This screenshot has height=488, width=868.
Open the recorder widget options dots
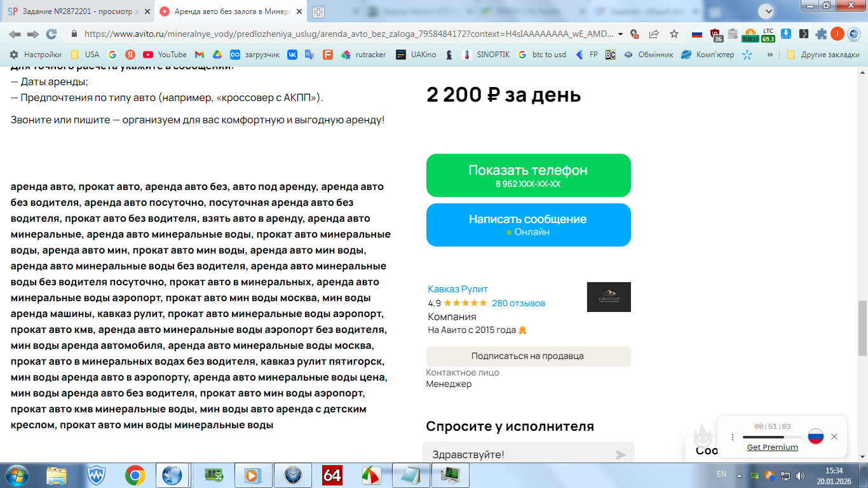(x=732, y=437)
